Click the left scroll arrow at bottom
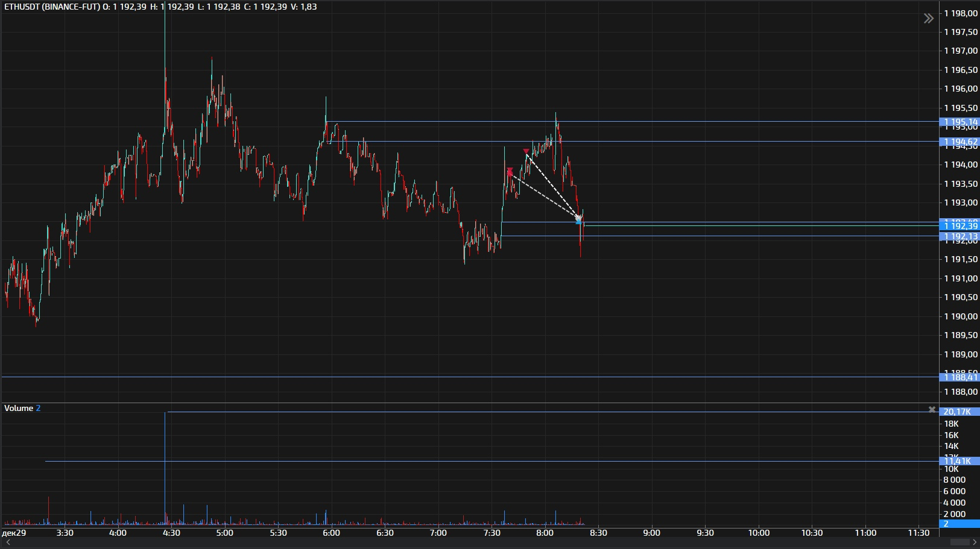The height and width of the screenshot is (549, 980). pos(8,542)
